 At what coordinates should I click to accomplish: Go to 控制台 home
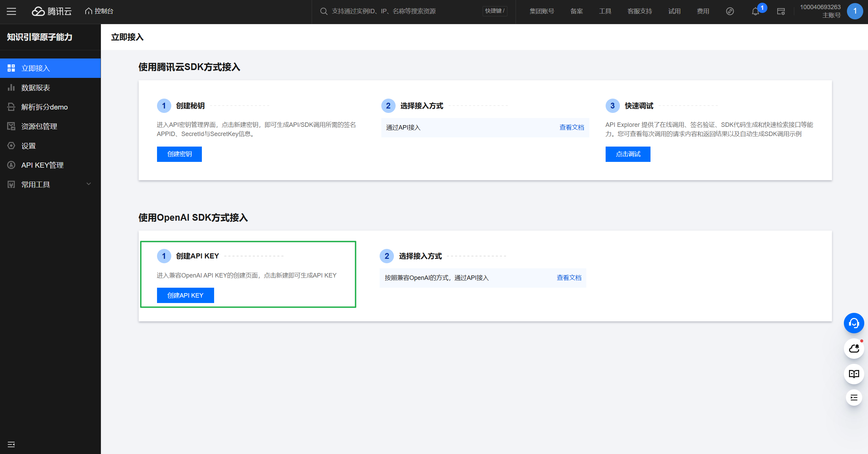(x=99, y=11)
